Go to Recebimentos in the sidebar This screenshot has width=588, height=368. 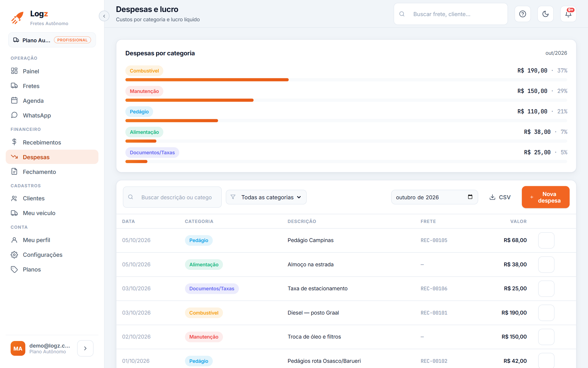click(52, 142)
